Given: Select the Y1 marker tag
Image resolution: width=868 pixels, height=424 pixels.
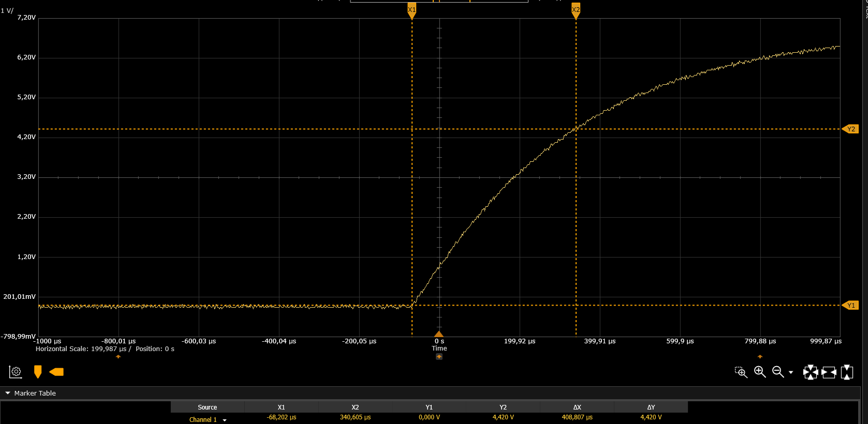Looking at the screenshot, I should [x=850, y=305].
